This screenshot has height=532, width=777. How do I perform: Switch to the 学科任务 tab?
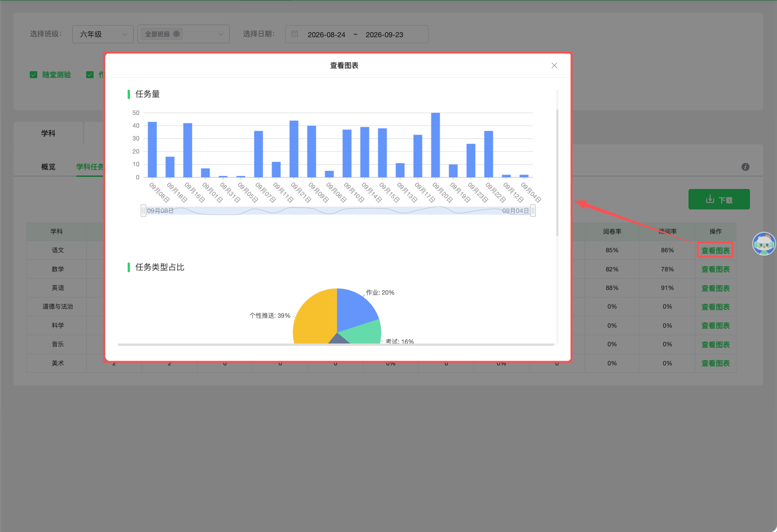[x=90, y=167]
